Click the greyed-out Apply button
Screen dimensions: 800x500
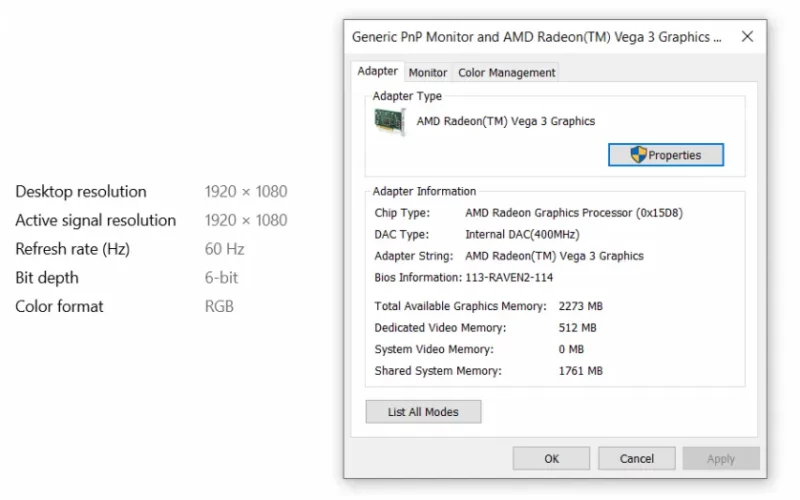[721, 459]
